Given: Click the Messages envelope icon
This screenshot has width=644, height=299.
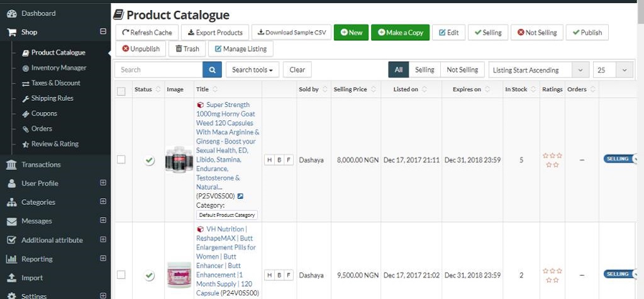Looking at the screenshot, I should (11, 222).
